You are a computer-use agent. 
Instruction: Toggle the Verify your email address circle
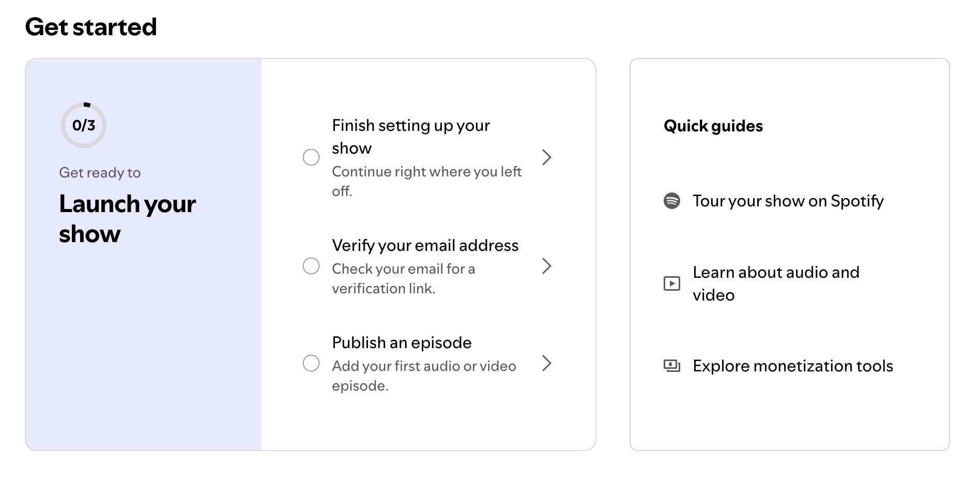(311, 266)
